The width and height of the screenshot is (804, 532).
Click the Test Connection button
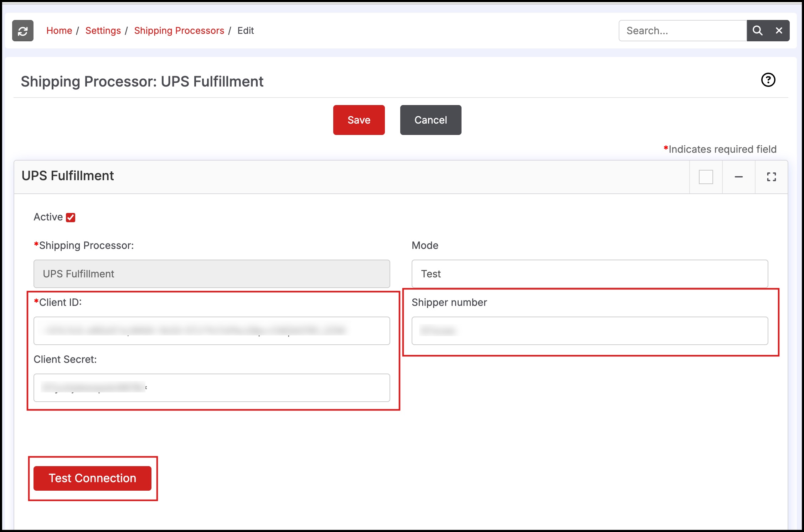coord(92,478)
